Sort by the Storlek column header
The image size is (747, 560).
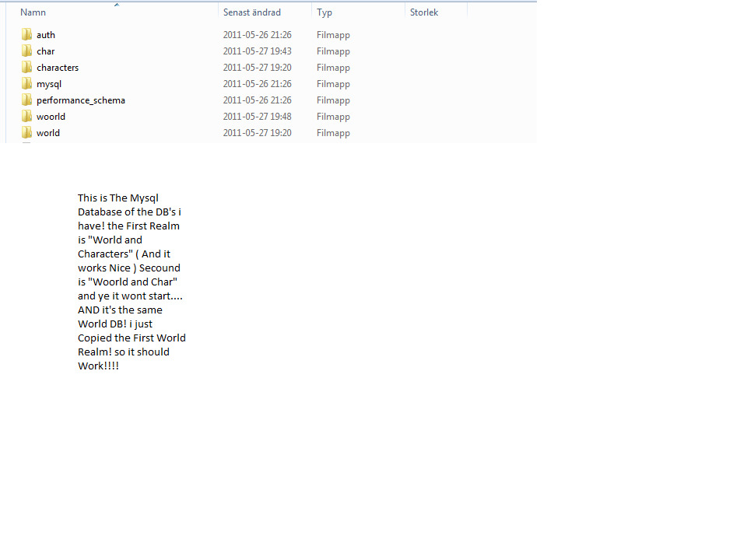click(x=424, y=12)
